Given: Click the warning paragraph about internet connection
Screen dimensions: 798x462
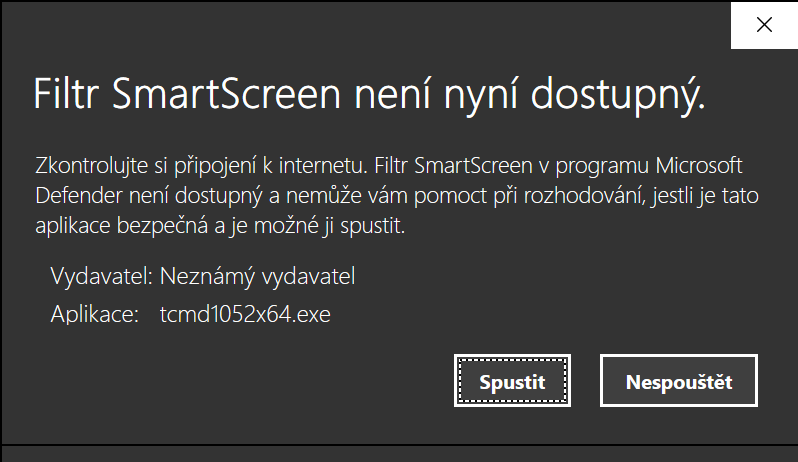Looking at the screenshot, I should [397, 195].
